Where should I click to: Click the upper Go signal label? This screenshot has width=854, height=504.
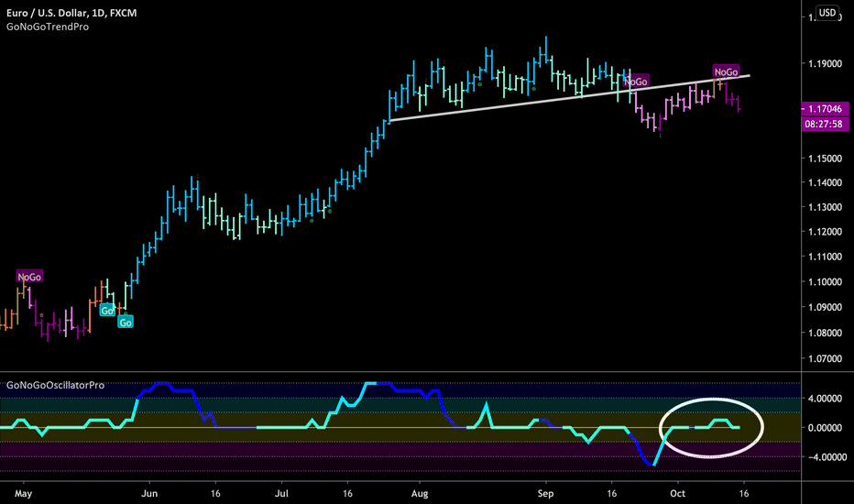pyautogui.click(x=107, y=311)
